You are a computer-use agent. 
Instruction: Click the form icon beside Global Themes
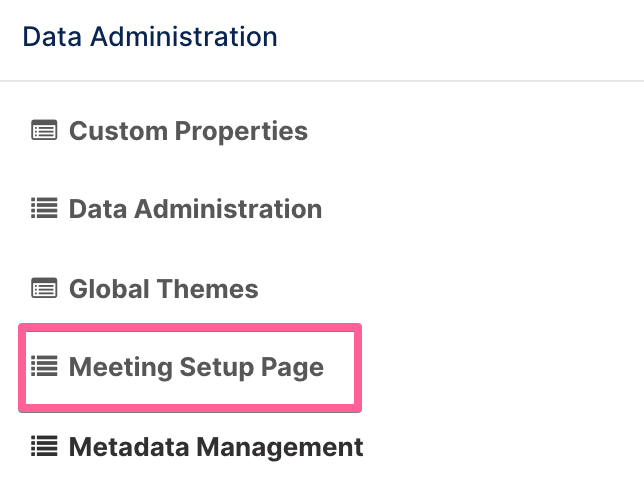[x=44, y=288]
